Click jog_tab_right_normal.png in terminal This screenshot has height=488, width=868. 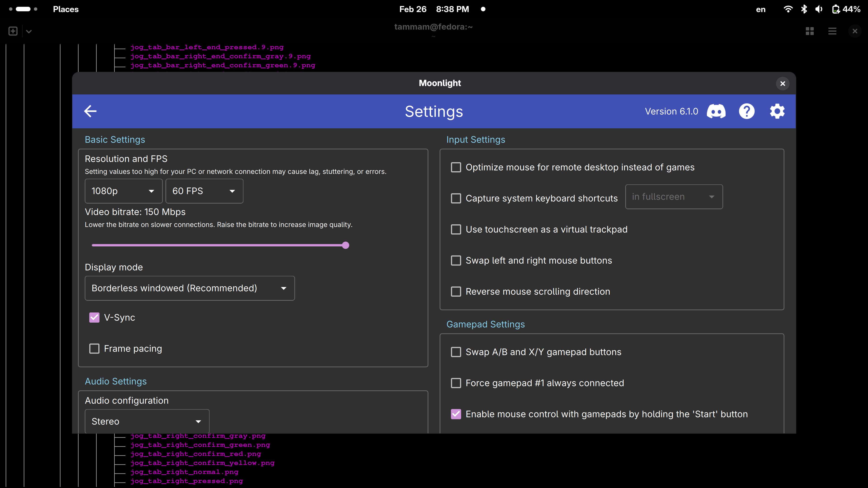(x=184, y=472)
